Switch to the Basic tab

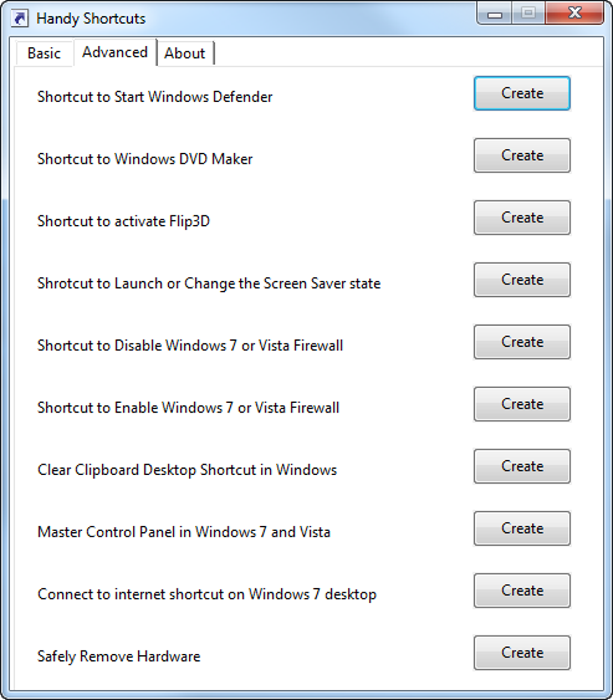[x=44, y=53]
